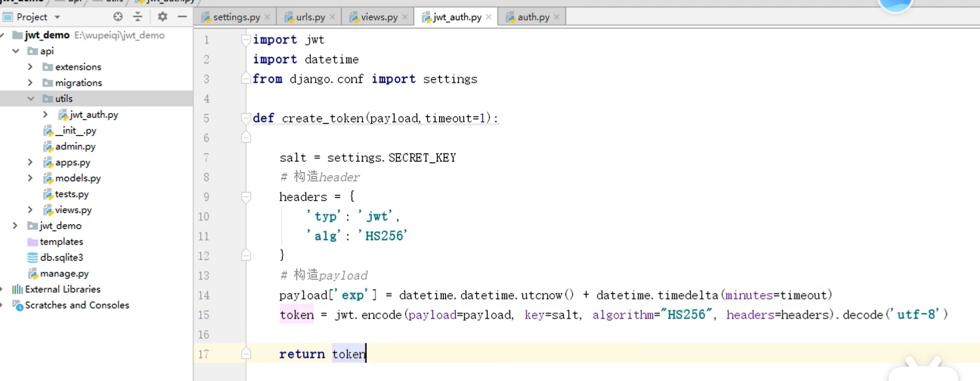Image resolution: width=980 pixels, height=381 pixels.
Task: Click the collapse all icon in Project panel
Action: click(138, 17)
